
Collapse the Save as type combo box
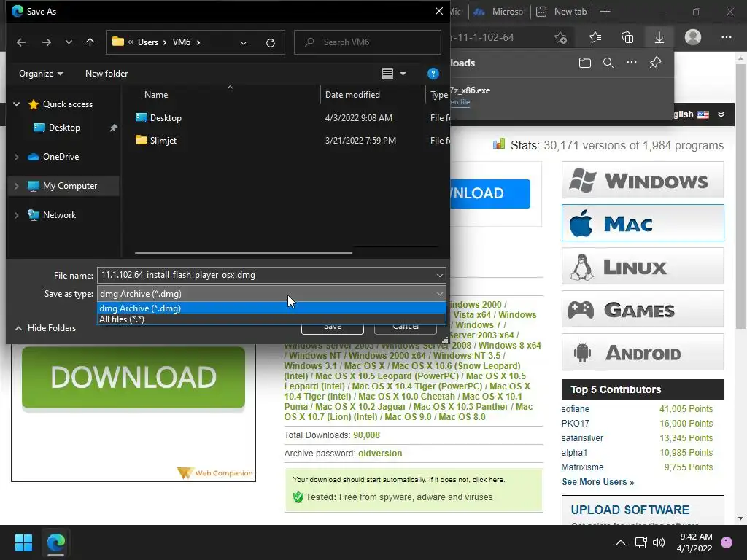(x=271, y=294)
